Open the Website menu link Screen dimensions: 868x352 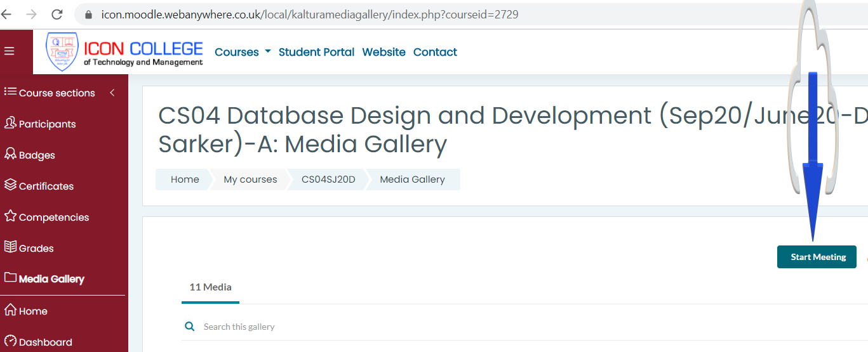tap(384, 52)
